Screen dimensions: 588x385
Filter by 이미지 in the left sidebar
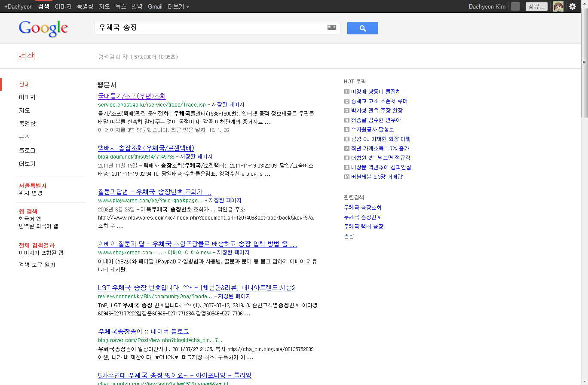pos(27,98)
